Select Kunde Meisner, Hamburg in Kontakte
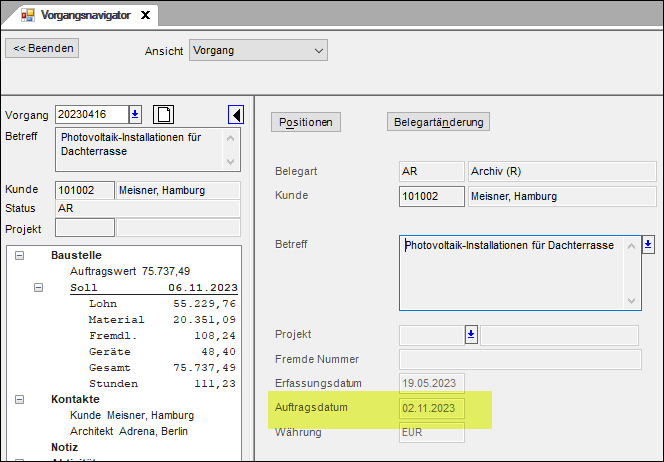This screenshot has width=664, height=462. tap(131, 415)
